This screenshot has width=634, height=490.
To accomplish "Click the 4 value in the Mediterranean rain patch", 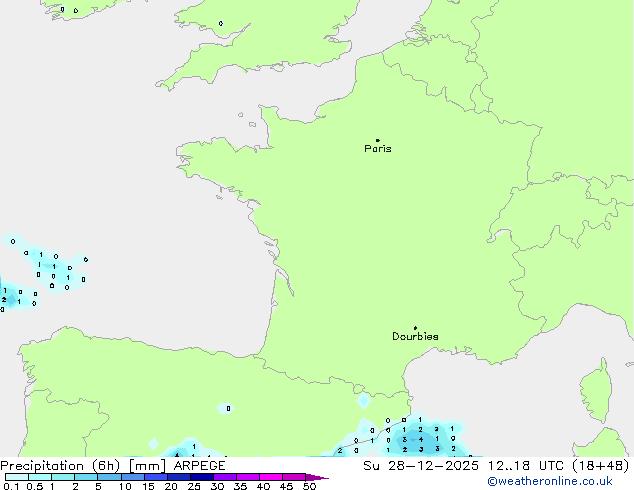I will [x=421, y=439].
